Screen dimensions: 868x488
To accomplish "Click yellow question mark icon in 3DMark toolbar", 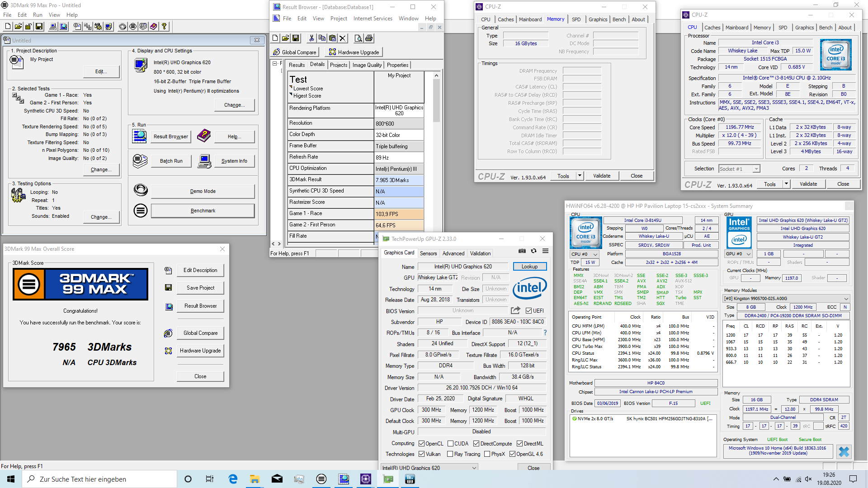I will [164, 27].
